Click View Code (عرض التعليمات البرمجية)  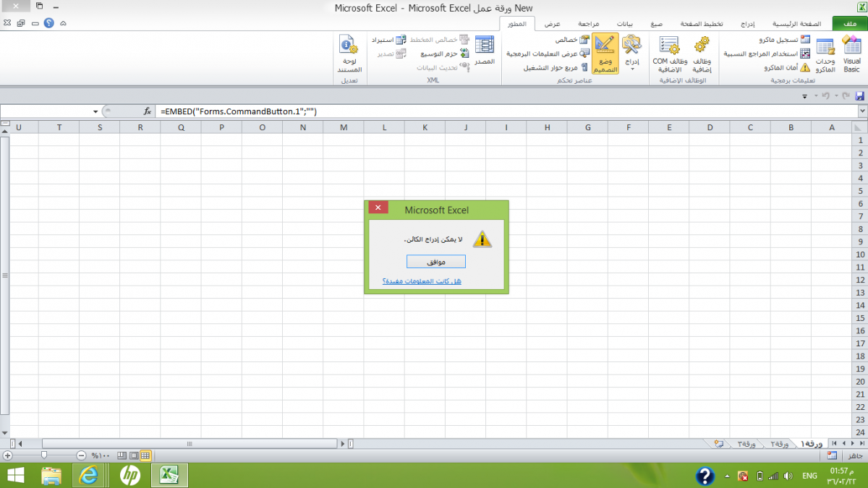coord(548,53)
